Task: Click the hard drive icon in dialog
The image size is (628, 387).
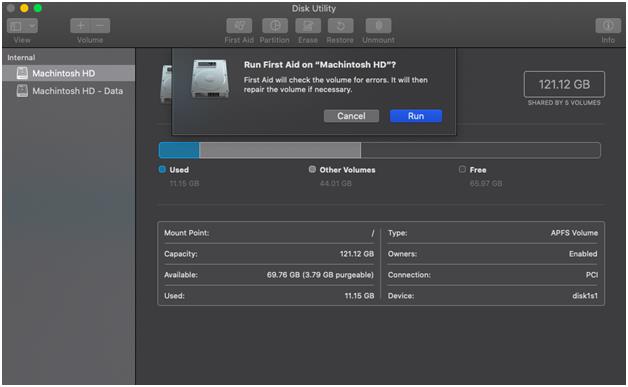Action: [210, 79]
